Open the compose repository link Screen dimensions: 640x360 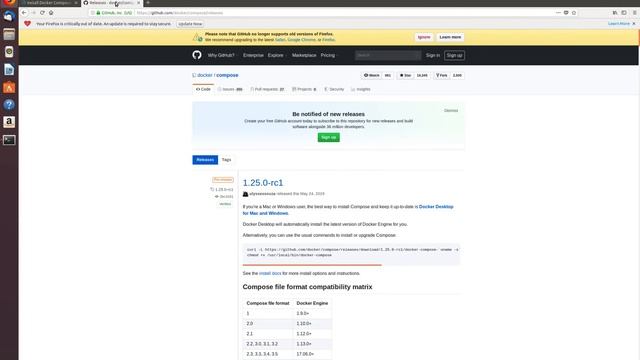coord(227,75)
